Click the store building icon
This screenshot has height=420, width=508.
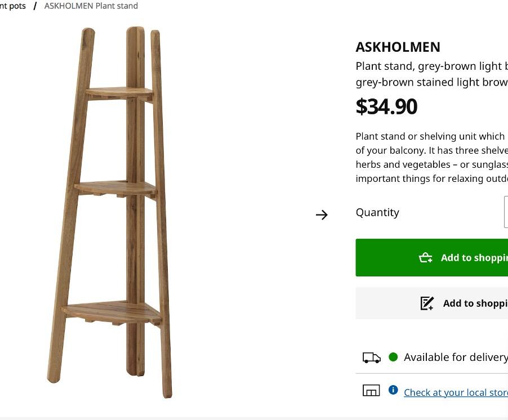coord(371,390)
